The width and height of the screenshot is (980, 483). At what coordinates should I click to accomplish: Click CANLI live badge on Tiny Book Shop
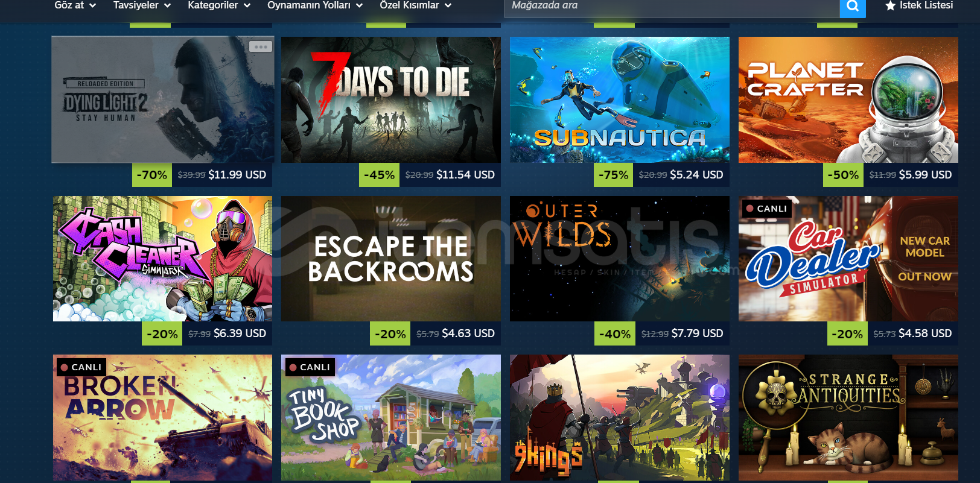pos(310,367)
